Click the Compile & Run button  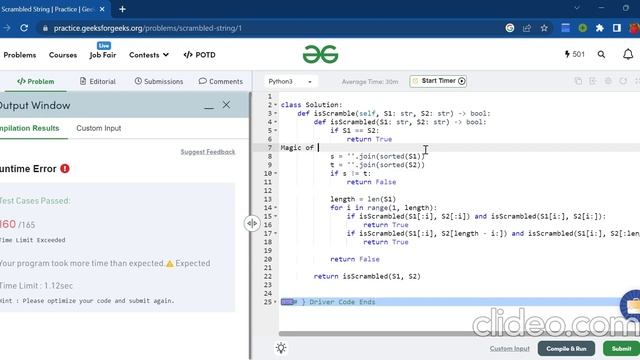point(566,349)
